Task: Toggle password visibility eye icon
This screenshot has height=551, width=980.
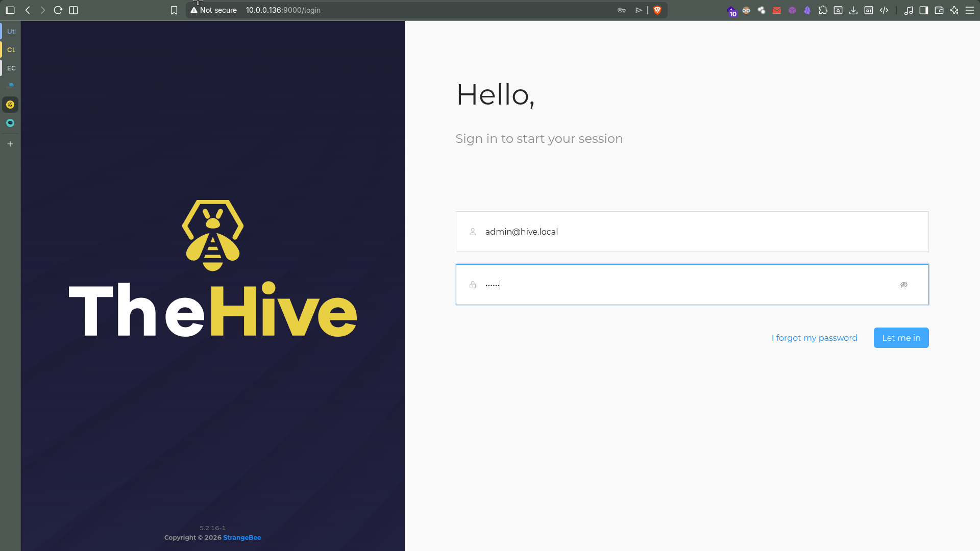Action: point(904,285)
